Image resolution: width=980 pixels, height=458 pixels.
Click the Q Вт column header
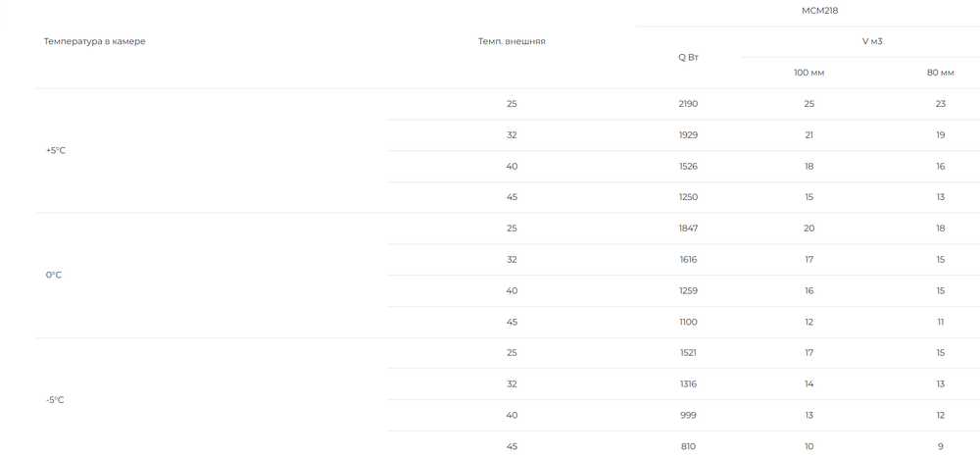pos(688,57)
